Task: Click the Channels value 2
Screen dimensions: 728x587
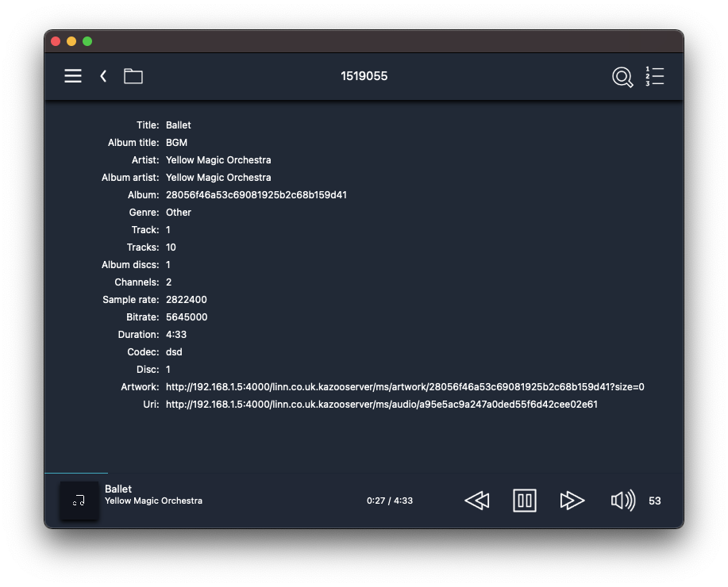Action: 168,282
